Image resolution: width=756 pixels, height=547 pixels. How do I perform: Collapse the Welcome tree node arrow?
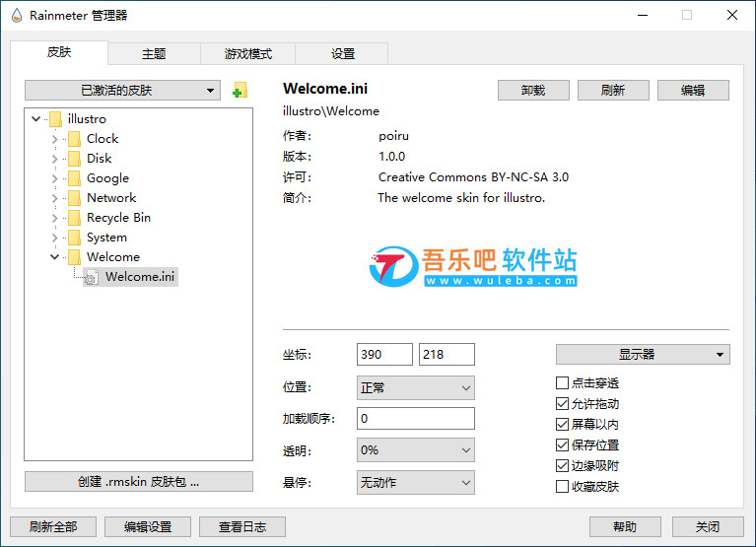[54, 257]
